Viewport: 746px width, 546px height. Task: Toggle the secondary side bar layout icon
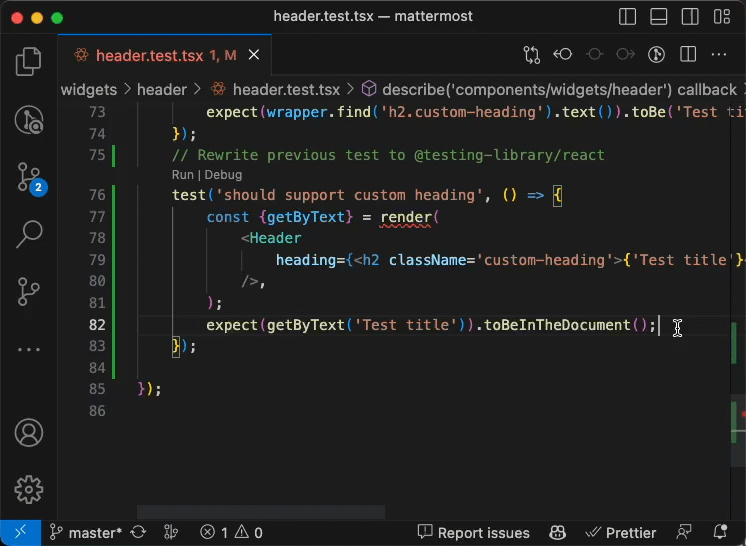tap(690, 17)
